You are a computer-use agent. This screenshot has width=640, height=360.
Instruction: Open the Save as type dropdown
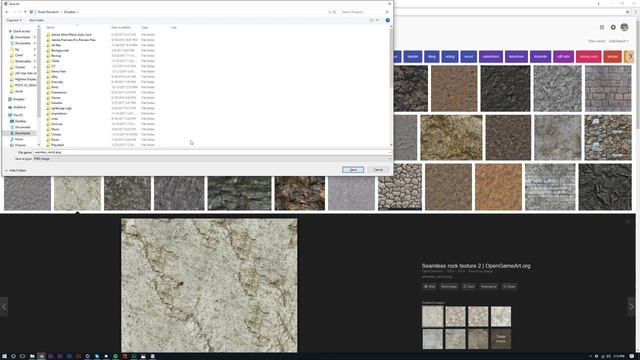tap(212, 158)
